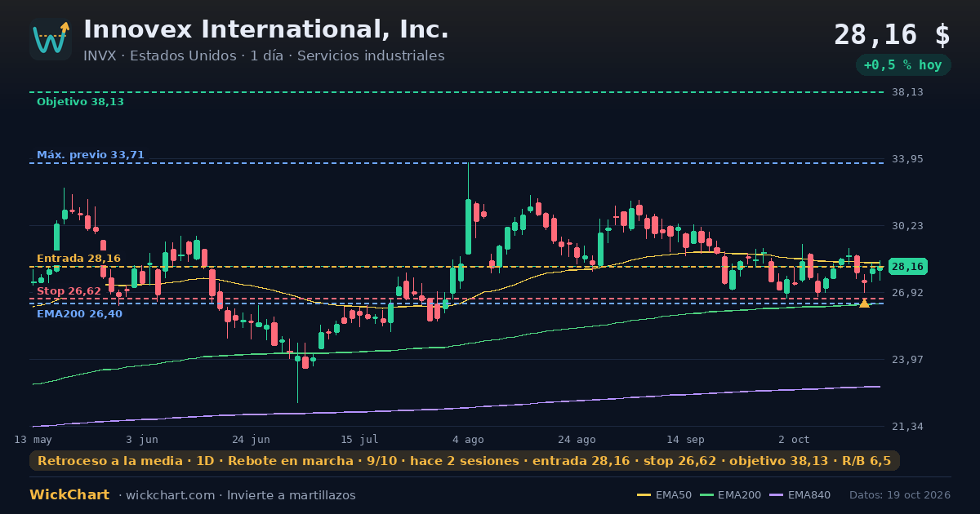
Task: Click the +0,5 % hoy badge
Action: pos(903,65)
